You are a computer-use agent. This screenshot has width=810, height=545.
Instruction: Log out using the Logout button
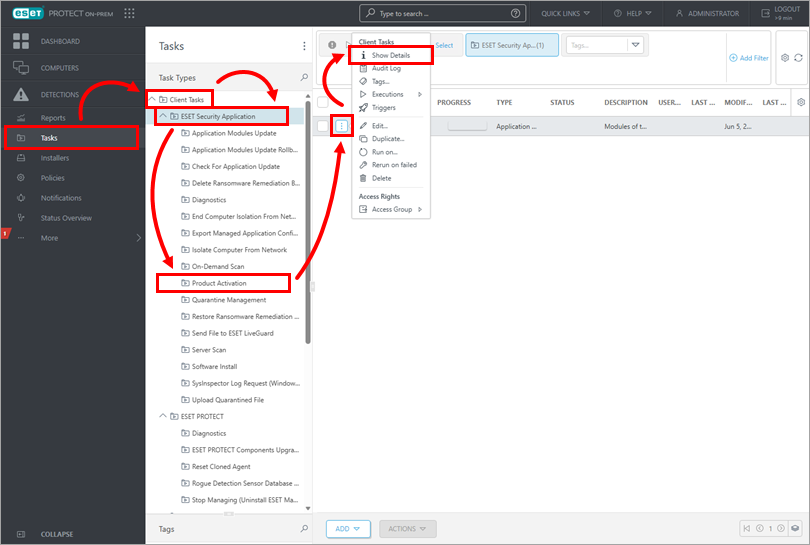(781, 13)
